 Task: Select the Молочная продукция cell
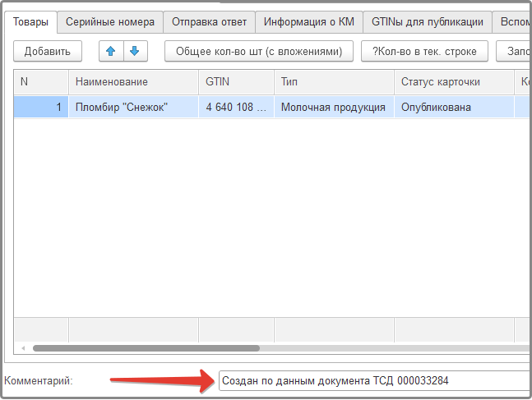pyautogui.click(x=334, y=107)
